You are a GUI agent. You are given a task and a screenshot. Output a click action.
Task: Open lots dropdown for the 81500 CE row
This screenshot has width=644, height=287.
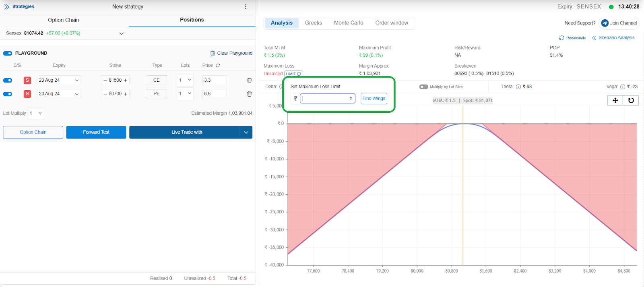coord(185,80)
